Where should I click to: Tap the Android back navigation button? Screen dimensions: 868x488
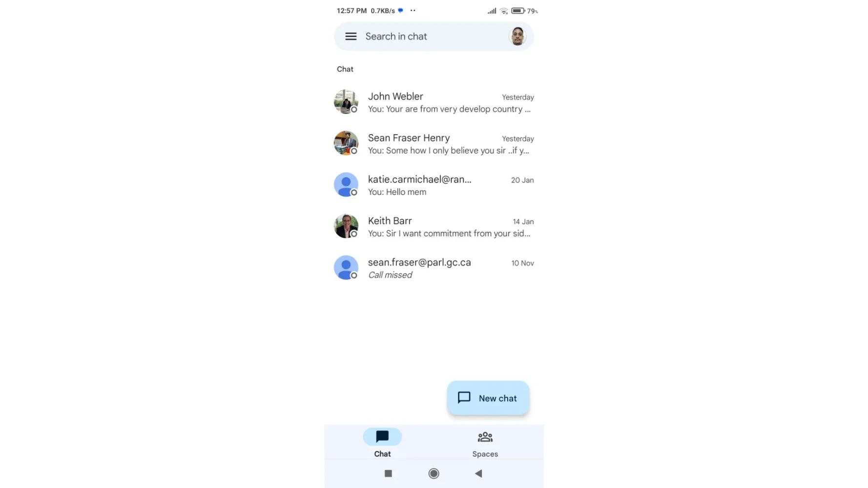(x=478, y=473)
